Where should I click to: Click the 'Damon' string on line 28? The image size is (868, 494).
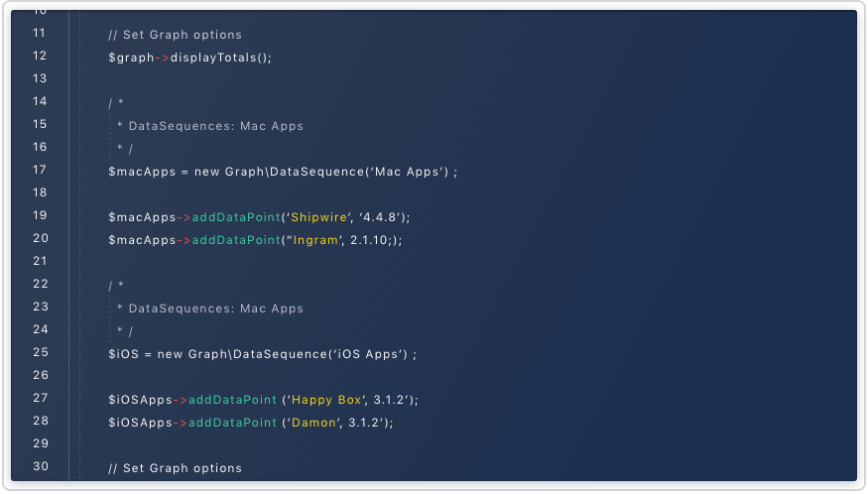click(313, 423)
